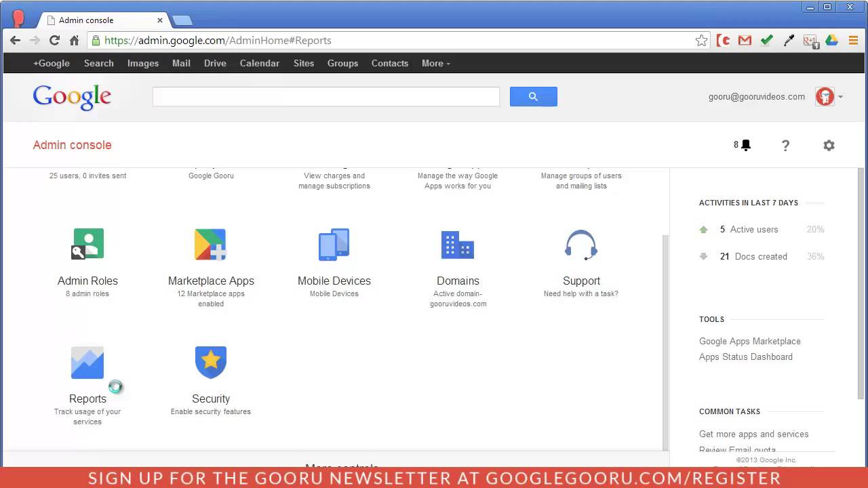
Task: Open Images in the top bar
Action: (143, 63)
